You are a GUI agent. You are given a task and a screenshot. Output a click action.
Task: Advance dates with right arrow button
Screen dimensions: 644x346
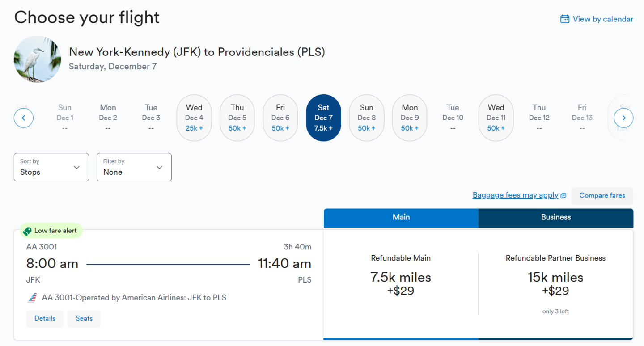pos(623,118)
